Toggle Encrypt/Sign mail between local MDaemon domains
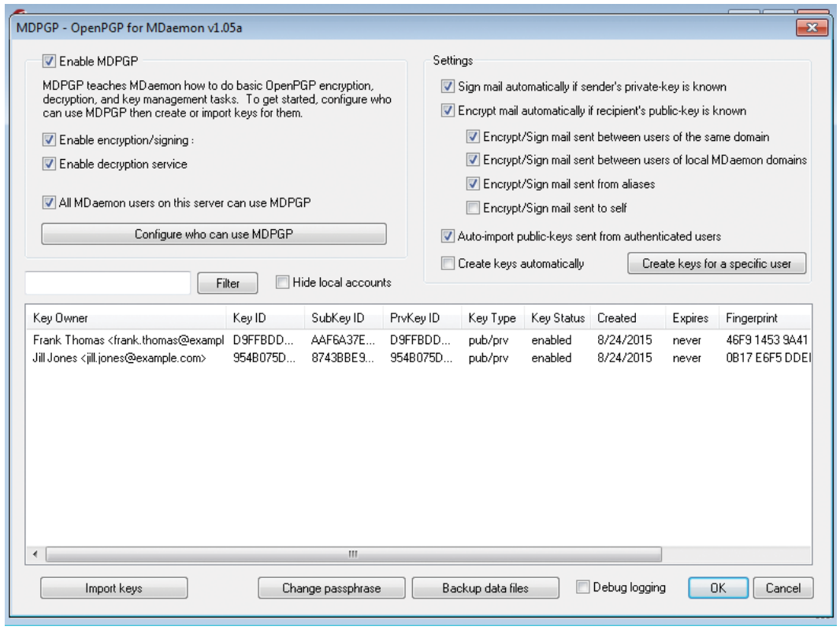The width and height of the screenshot is (840, 630). pos(473,160)
